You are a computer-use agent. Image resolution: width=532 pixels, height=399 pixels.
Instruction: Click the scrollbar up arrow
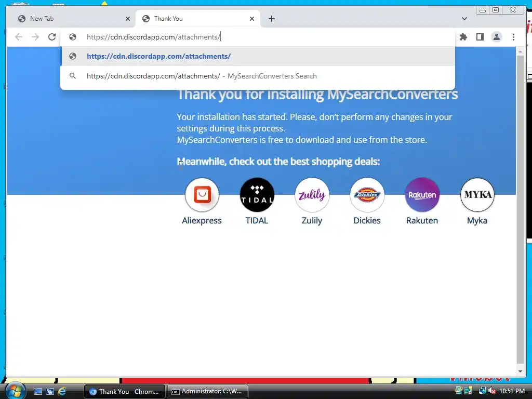click(520, 51)
